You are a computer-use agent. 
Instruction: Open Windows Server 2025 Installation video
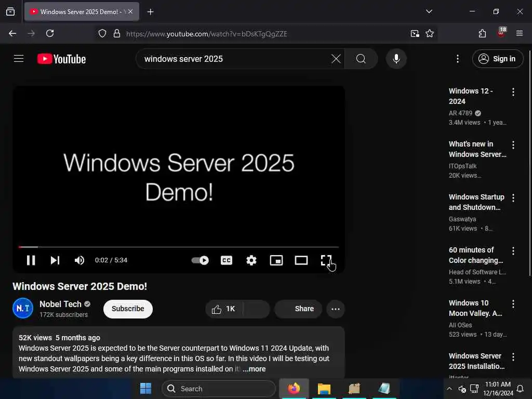pos(476,361)
